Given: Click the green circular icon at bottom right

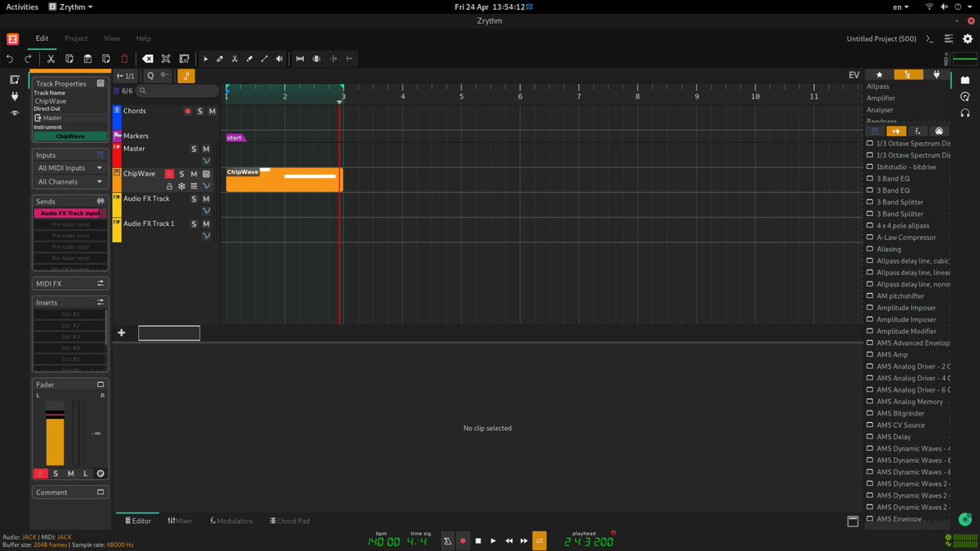Looking at the screenshot, I should [965, 519].
